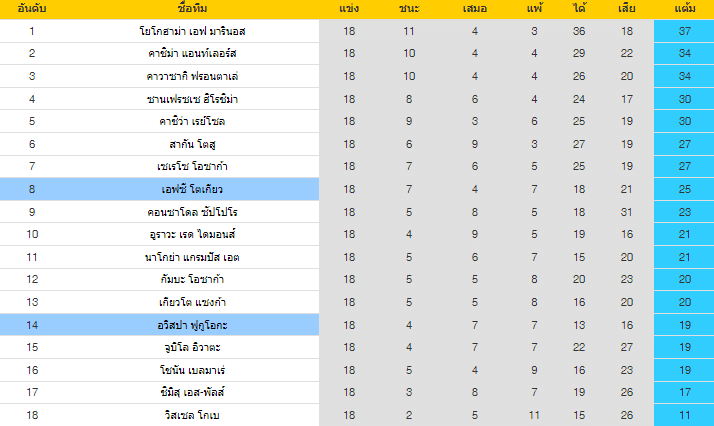714x426 pixels.
Task: Click wins value 3 for ชิมิสุ เอส-พัลส์
Action: click(x=409, y=392)
